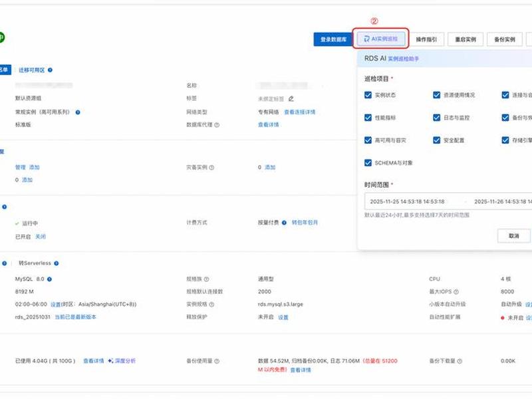Uncheck the SCHEMA与对象 checkbox
The width and height of the screenshot is (532, 399).
(x=368, y=163)
